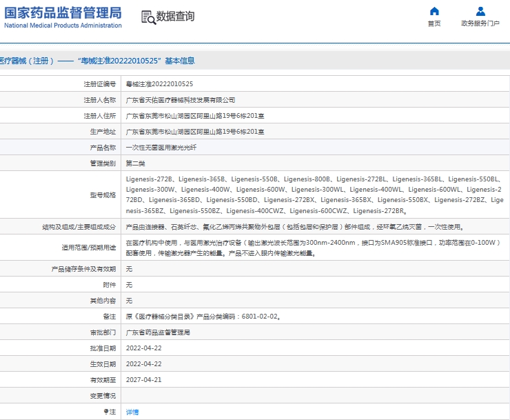The width and height of the screenshot is (510, 420).
Task: Click the 数据查询 search document icon
Action: (148, 17)
